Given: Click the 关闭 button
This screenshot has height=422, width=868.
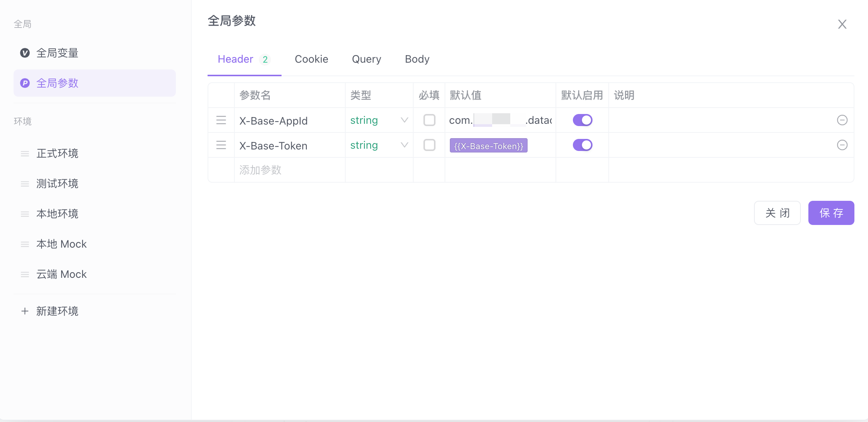Looking at the screenshot, I should (777, 213).
